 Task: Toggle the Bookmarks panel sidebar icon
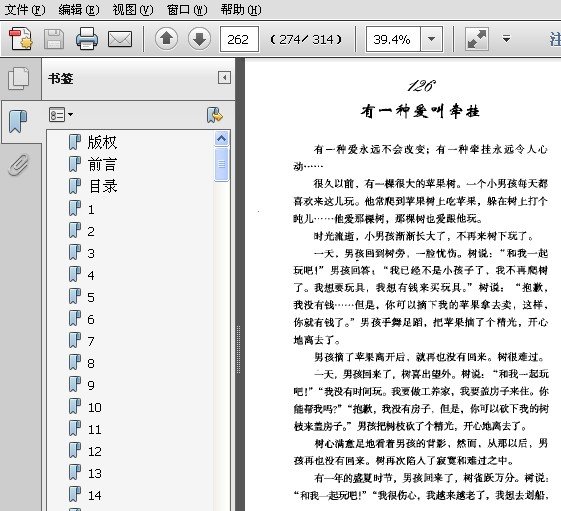[x=18, y=122]
